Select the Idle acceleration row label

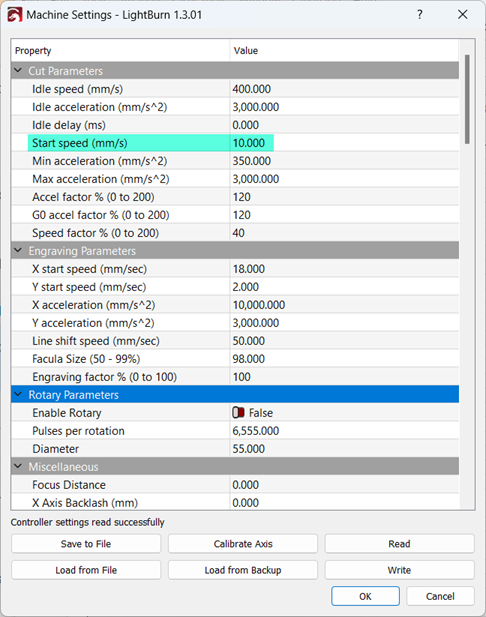coord(100,107)
